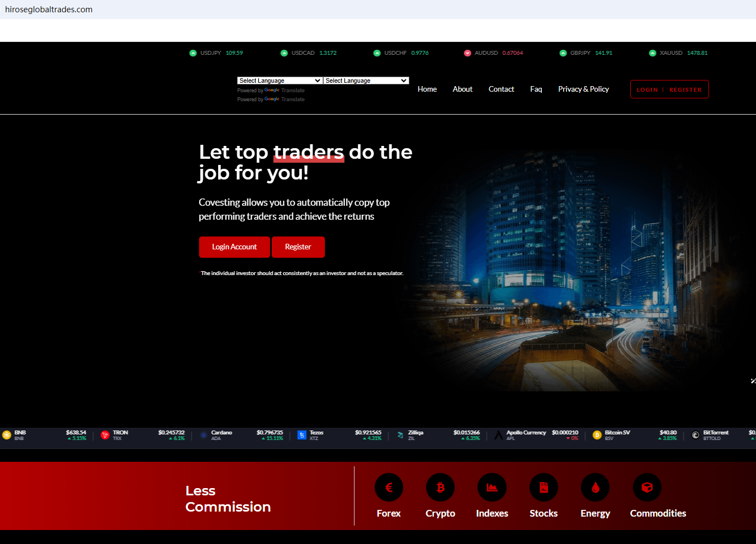This screenshot has height=544, width=756.
Task: Click the upper Google Translate link
Action: tap(285, 91)
